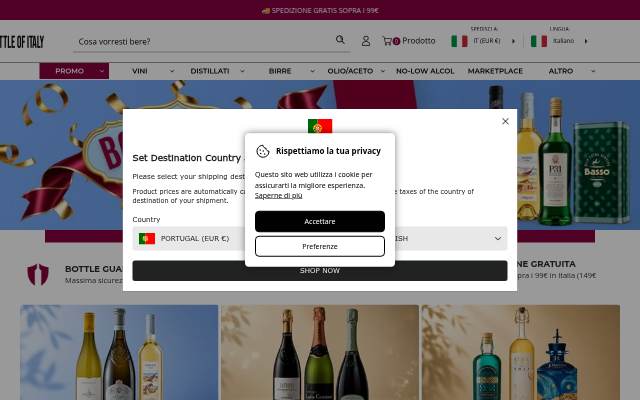The width and height of the screenshot is (640, 400).
Task: Click the Bottle Guarantee shield icon
Action: click(38, 274)
